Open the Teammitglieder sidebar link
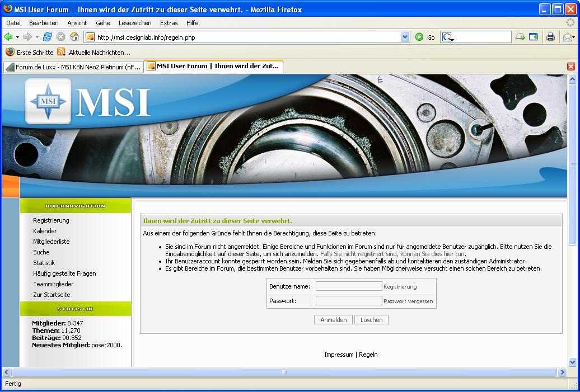The image size is (580, 392). [53, 284]
